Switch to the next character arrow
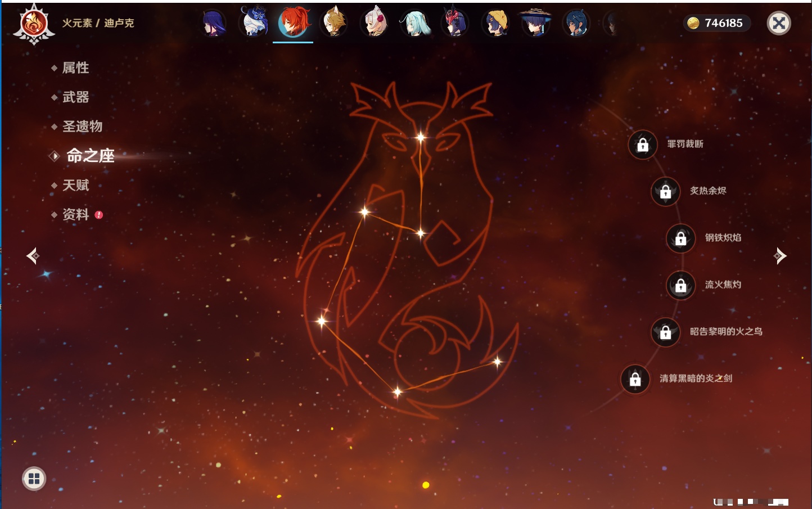 point(780,256)
